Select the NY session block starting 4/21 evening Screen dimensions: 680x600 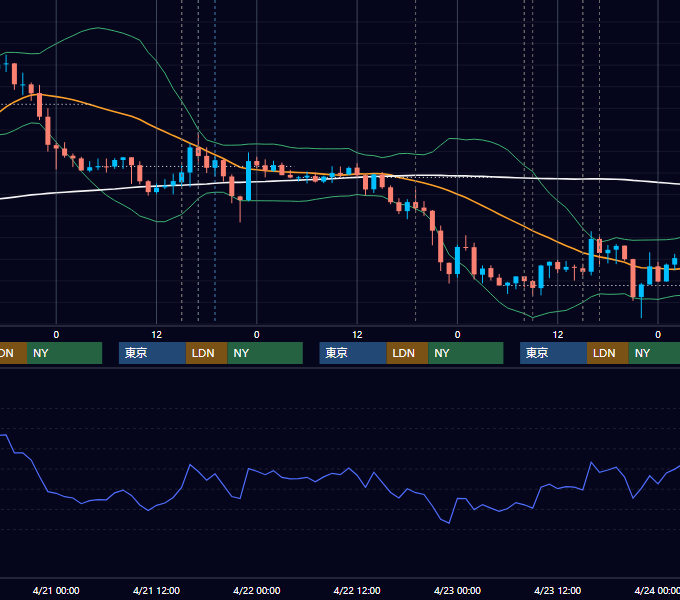(265, 353)
